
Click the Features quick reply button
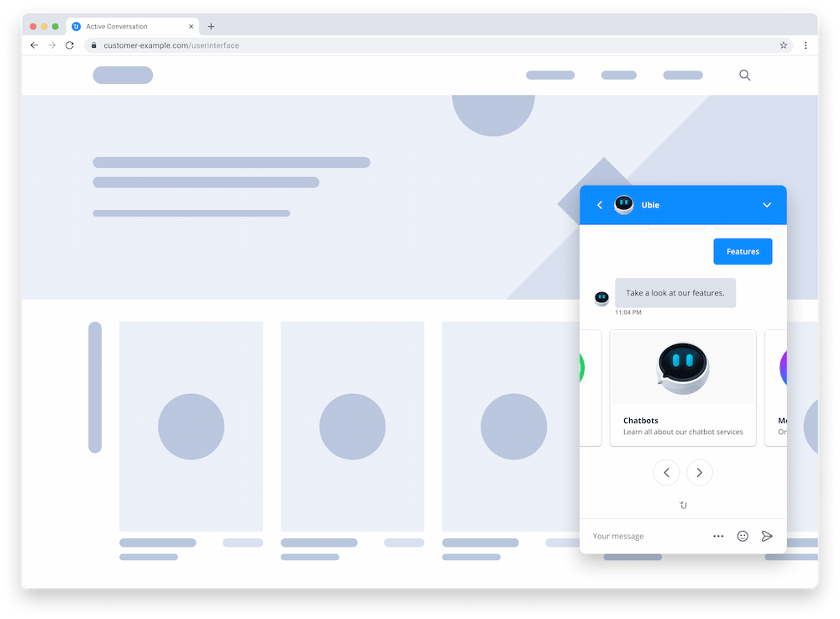[743, 251]
